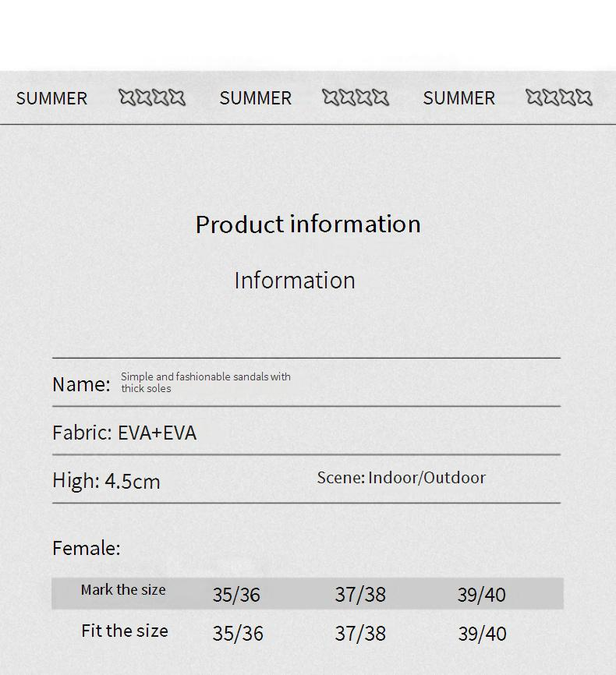The image size is (616, 675).
Task: Click the High: 4.5cm text
Action: [x=106, y=481]
